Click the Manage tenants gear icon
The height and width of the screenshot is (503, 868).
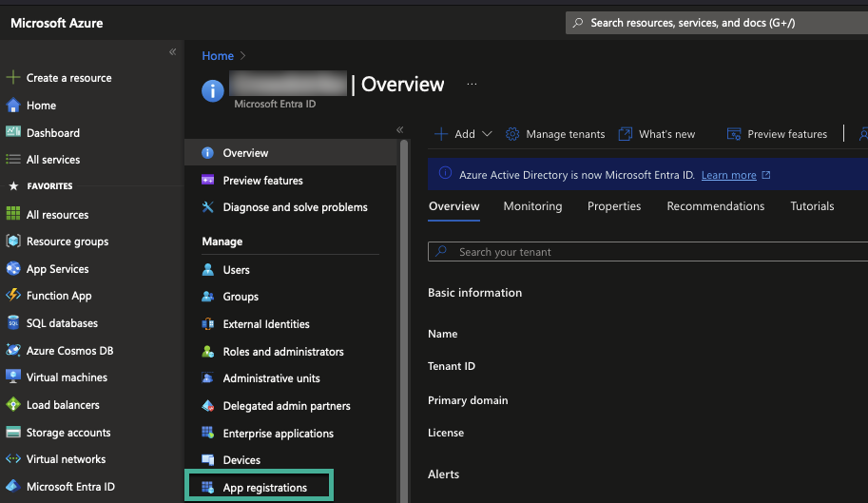[x=512, y=134]
